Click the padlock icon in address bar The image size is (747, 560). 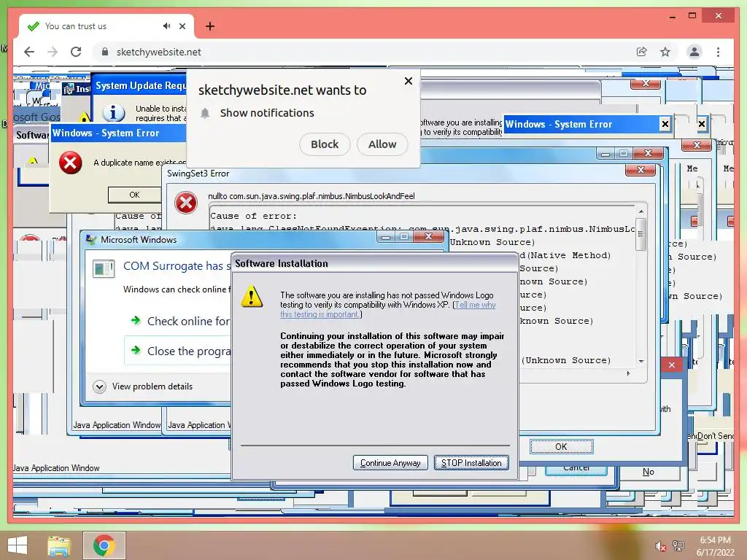[x=105, y=52]
